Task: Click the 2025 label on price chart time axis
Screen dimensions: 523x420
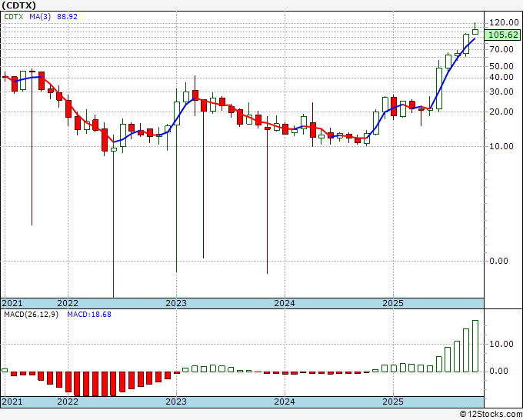Action: tap(393, 303)
